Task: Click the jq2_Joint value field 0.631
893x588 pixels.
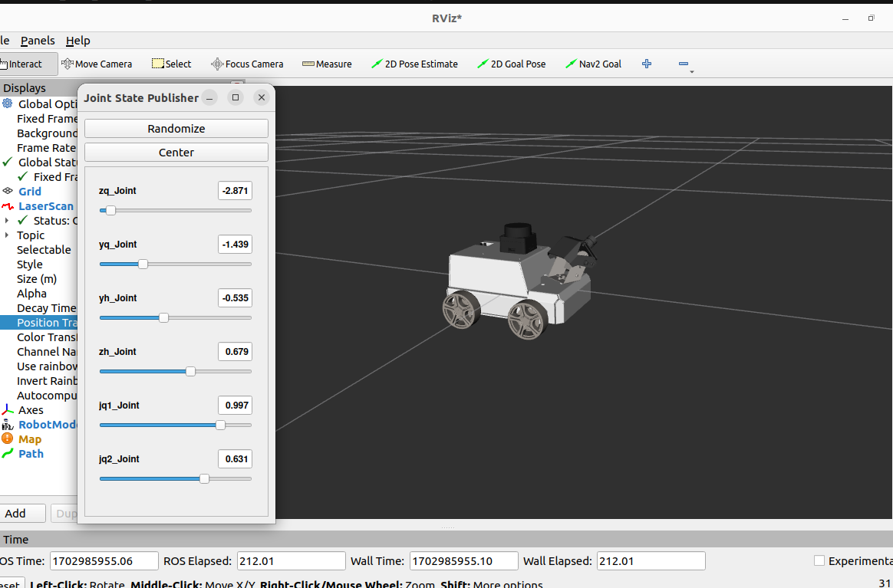Action: [x=236, y=458]
